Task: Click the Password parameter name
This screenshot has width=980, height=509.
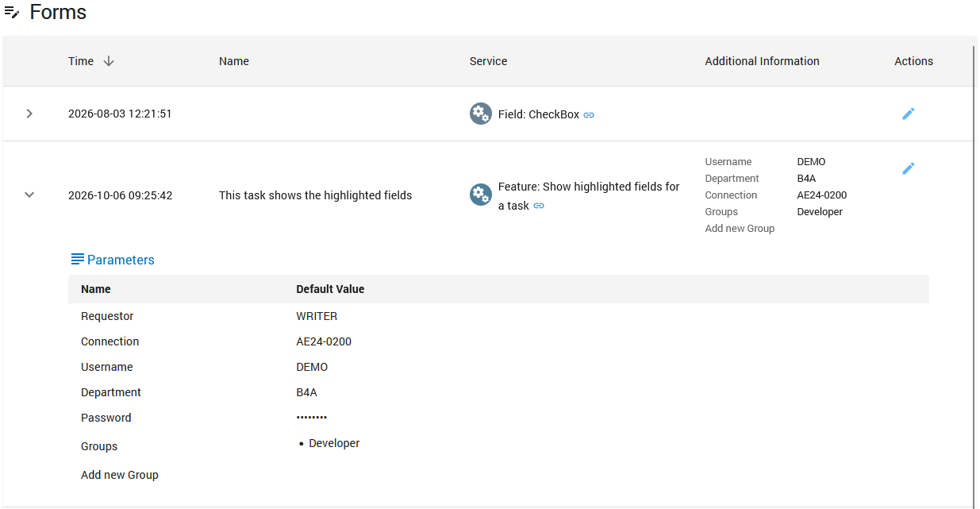Action: click(106, 418)
